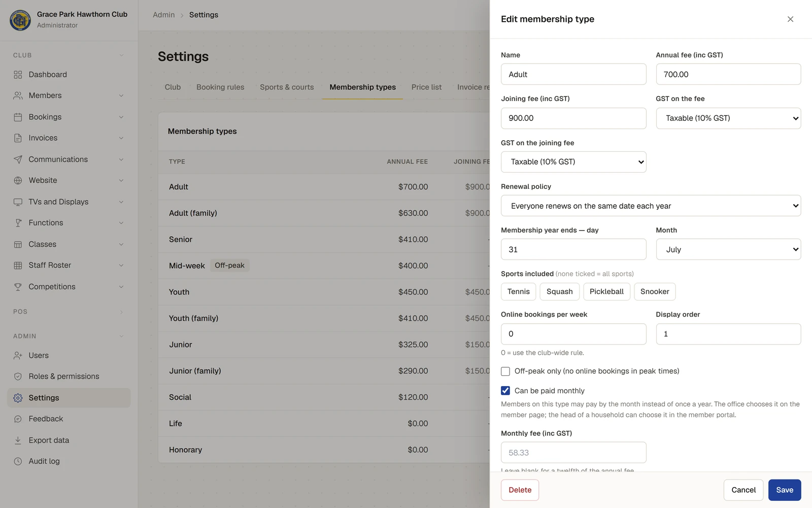The height and width of the screenshot is (508, 812).
Task: Click the Members people icon
Action: pyautogui.click(x=18, y=96)
